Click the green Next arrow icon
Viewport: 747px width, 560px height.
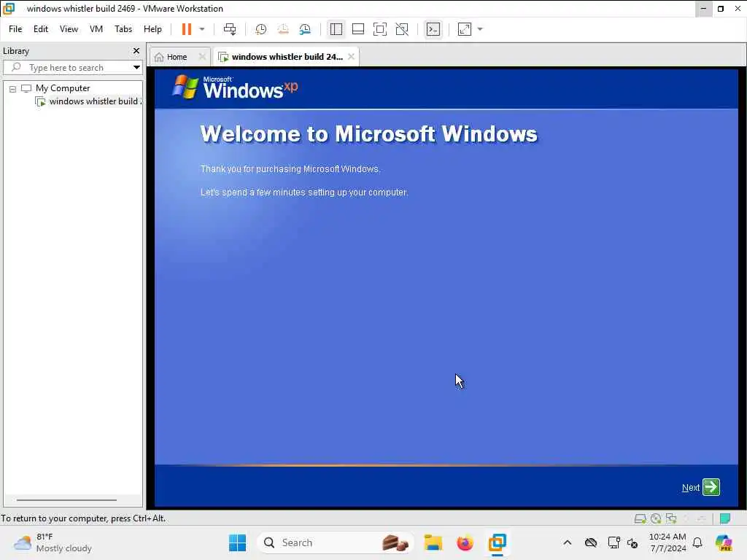[711, 487]
